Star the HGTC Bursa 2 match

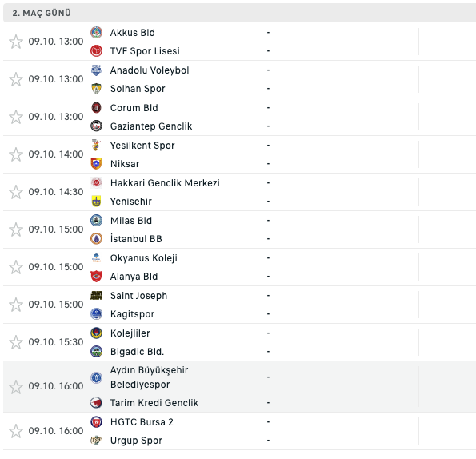[16, 431]
